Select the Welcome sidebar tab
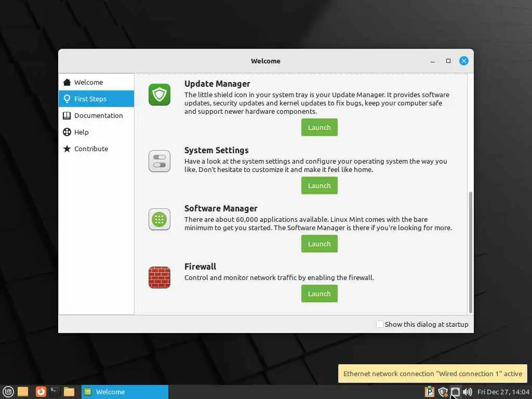This screenshot has width=532, height=399. coord(96,82)
